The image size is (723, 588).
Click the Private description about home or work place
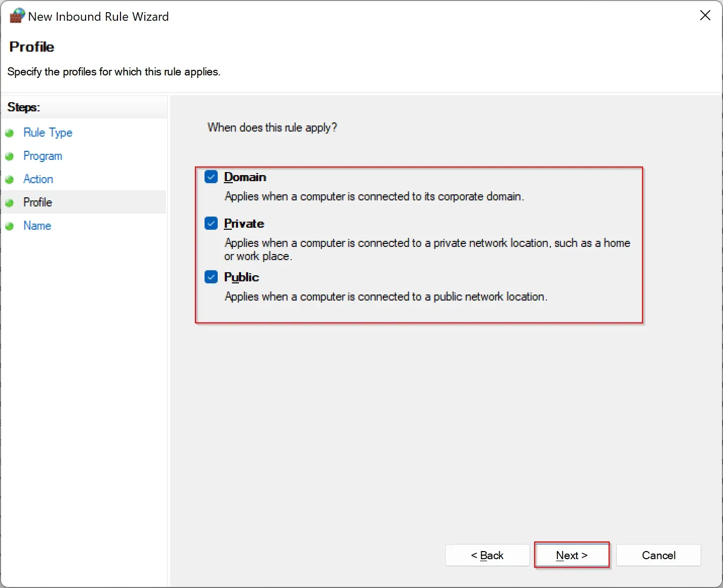pyautogui.click(x=427, y=249)
